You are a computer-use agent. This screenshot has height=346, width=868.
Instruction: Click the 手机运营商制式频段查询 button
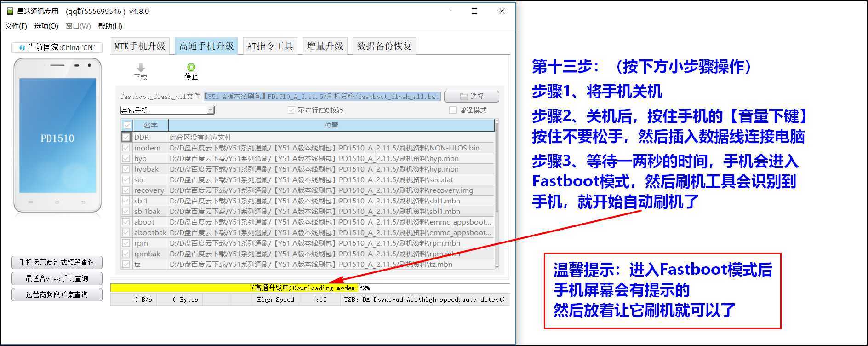coord(57,262)
